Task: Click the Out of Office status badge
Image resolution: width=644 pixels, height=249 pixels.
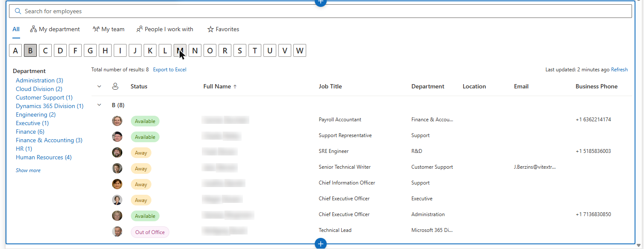Action: coord(150,232)
